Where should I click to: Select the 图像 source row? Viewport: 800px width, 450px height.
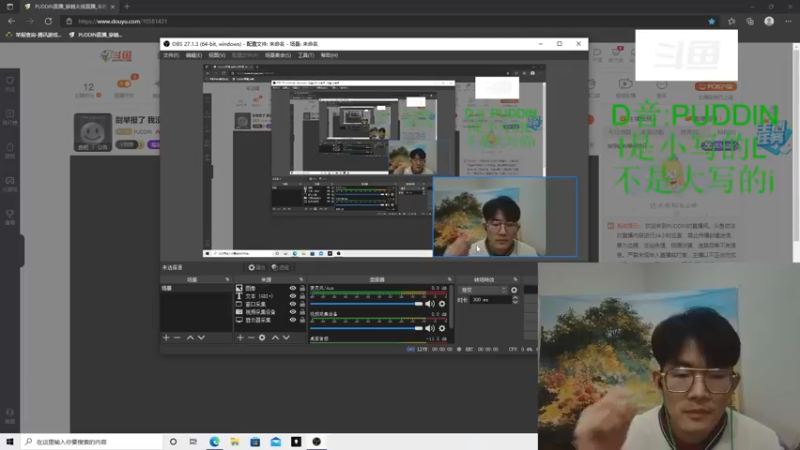coord(270,288)
